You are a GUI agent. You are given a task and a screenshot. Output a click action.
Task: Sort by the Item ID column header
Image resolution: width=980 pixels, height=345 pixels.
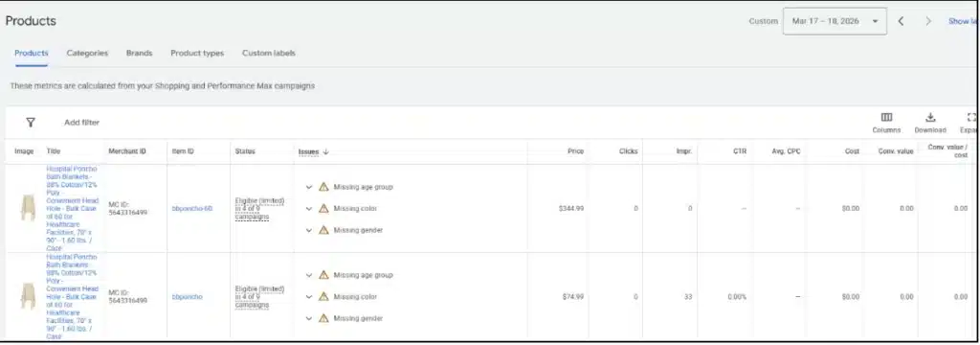click(183, 151)
